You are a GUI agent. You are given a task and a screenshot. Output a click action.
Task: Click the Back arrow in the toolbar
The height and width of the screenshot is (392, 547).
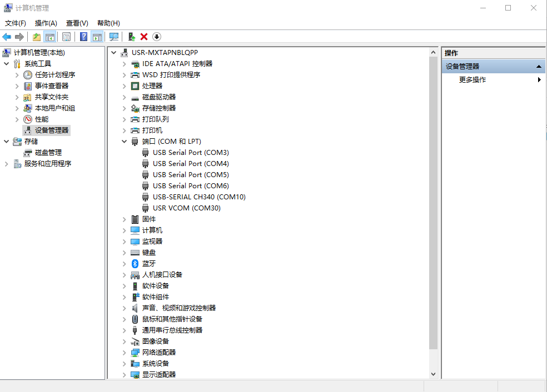click(x=7, y=37)
